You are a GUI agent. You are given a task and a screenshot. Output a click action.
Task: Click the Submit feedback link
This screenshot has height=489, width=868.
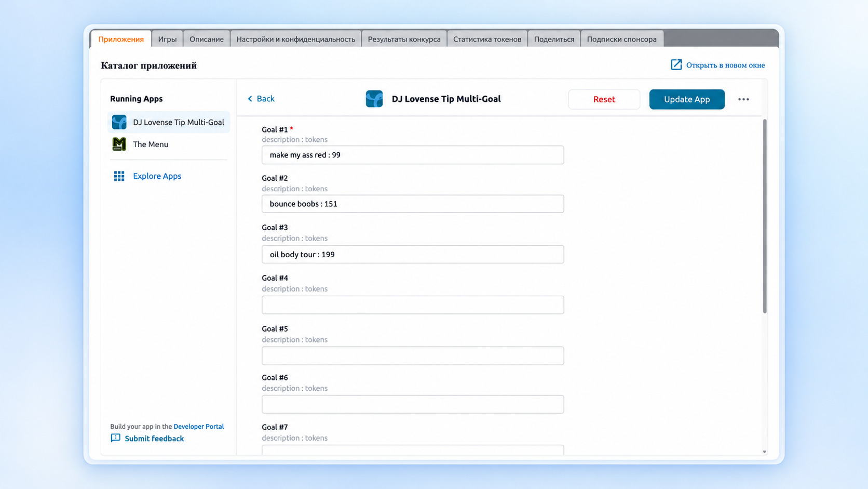pyautogui.click(x=154, y=439)
